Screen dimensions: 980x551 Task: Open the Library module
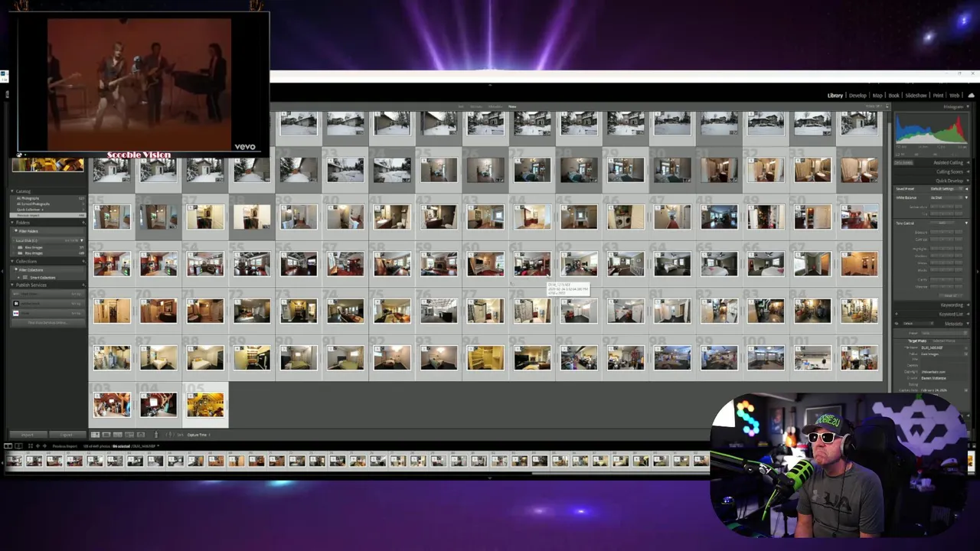[835, 96]
